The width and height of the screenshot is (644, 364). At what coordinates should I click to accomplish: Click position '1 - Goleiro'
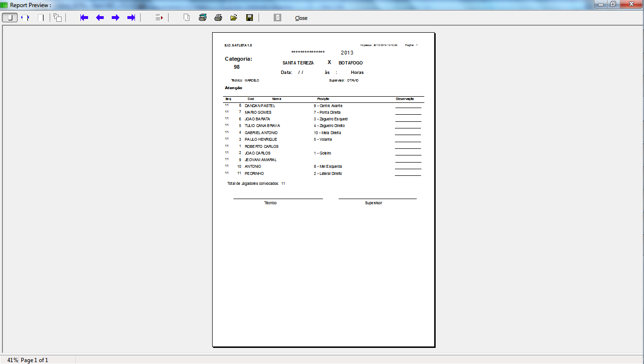(x=322, y=153)
